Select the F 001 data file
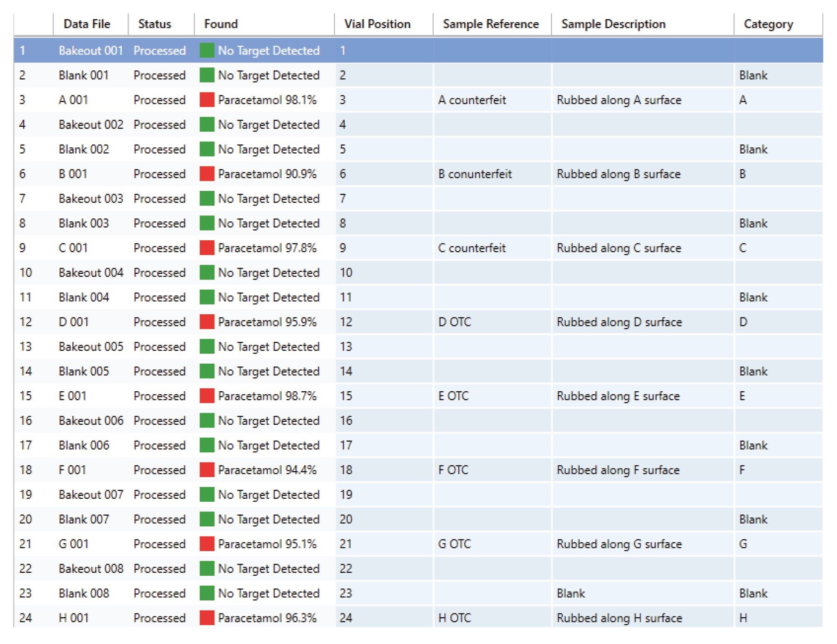 (72, 470)
